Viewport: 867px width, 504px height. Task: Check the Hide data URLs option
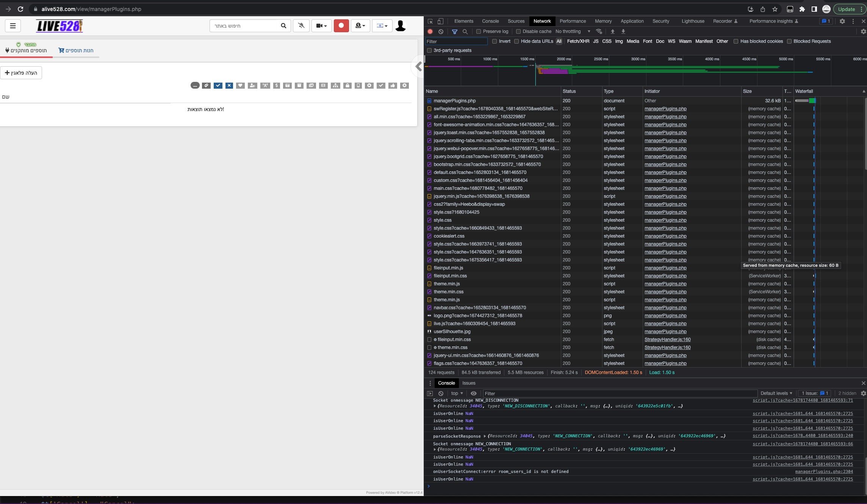pos(516,41)
